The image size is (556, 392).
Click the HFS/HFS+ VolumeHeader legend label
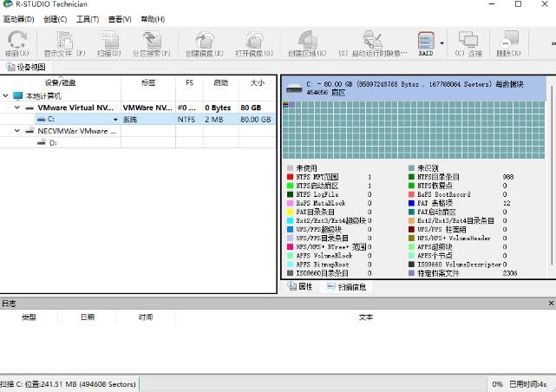[454, 238]
